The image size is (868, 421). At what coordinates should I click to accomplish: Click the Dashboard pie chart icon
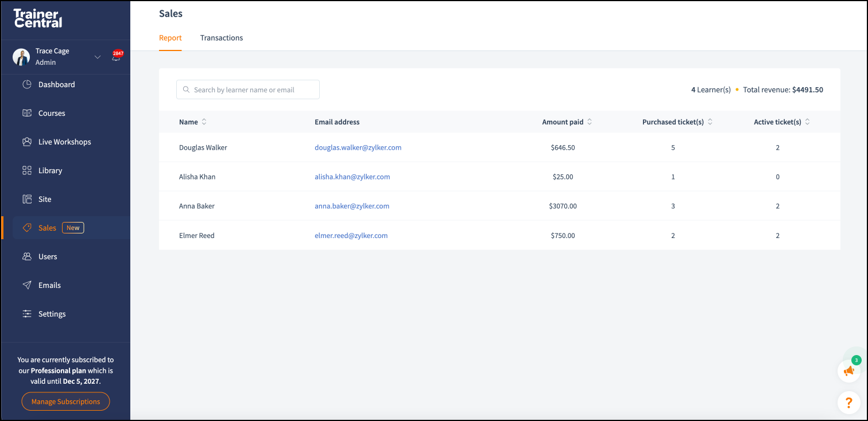click(27, 84)
